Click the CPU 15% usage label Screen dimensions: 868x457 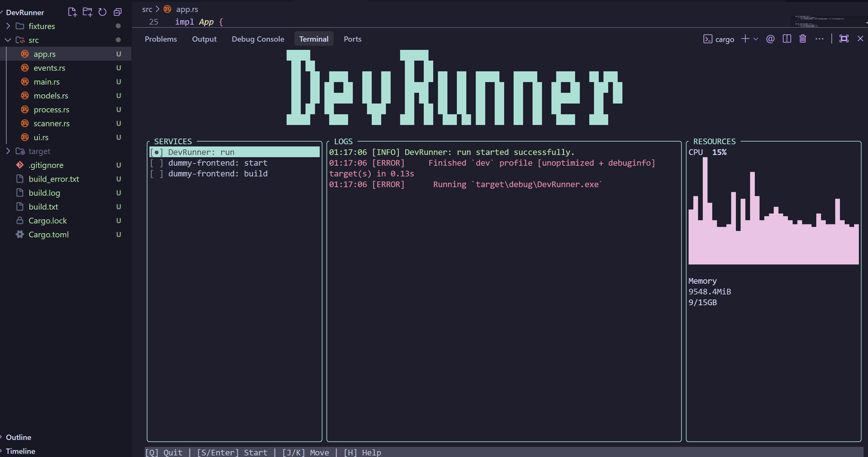pos(707,152)
